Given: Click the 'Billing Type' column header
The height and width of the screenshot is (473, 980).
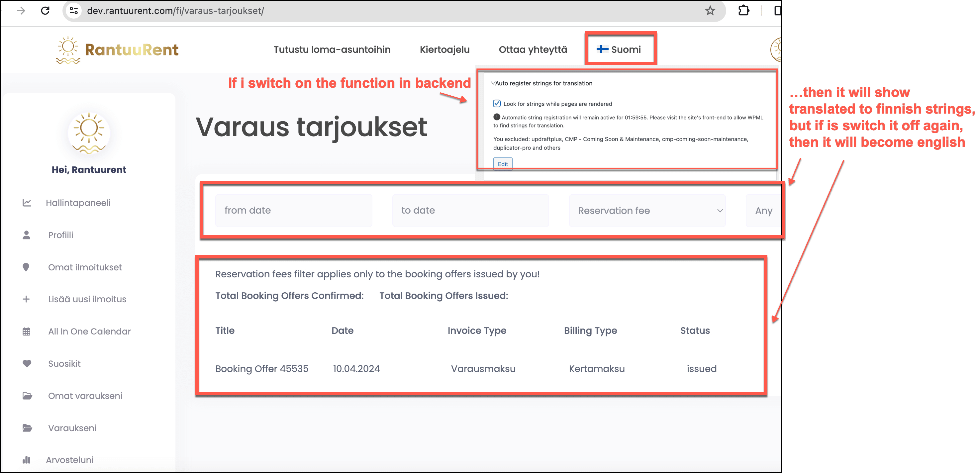Looking at the screenshot, I should (590, 331).
